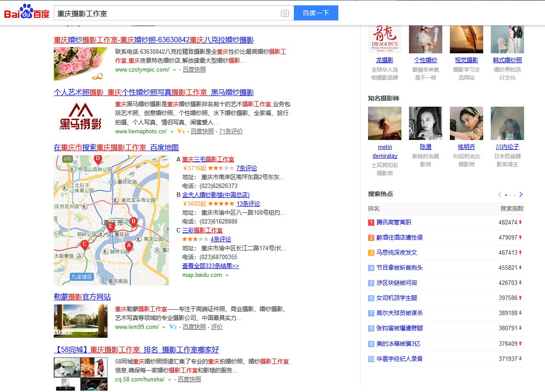Open the 视觉摄影 link in the sidebar
545x392 pixels.
coord(466,60)
